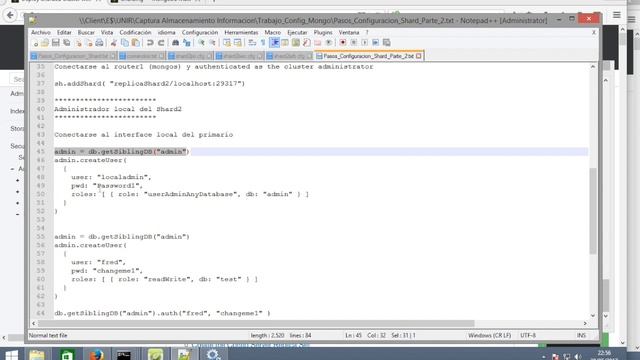Open the Archivo menu
640x360 pixels.
point(41,32)
